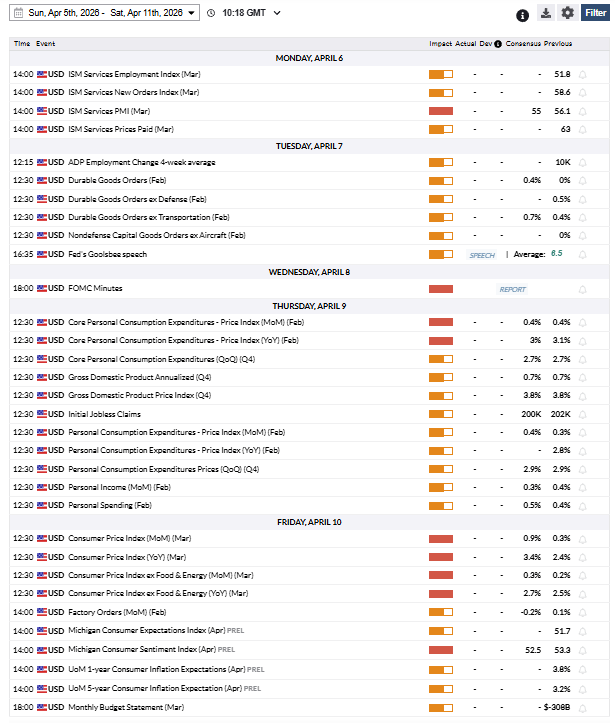Click the Dev column info icon
615x723 pixels.
point(497,44)
